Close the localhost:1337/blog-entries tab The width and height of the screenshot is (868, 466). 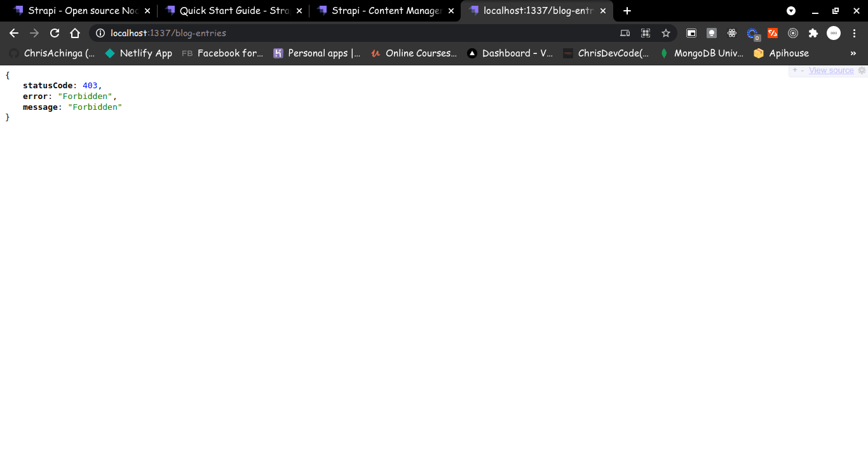(x=603, y=11)
